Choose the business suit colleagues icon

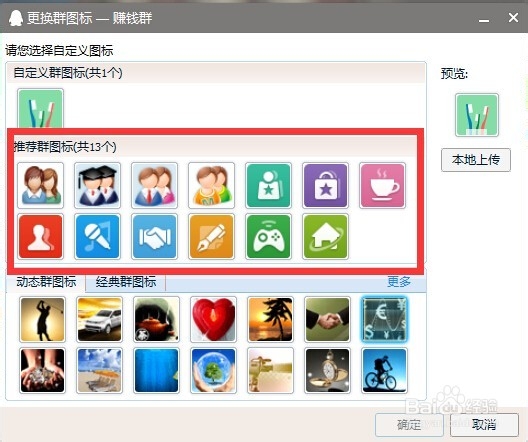155,185
